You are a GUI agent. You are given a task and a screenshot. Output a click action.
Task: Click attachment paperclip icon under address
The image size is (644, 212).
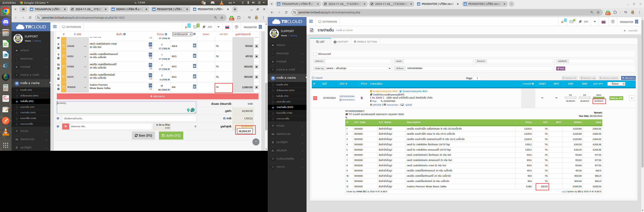[346, 118]
